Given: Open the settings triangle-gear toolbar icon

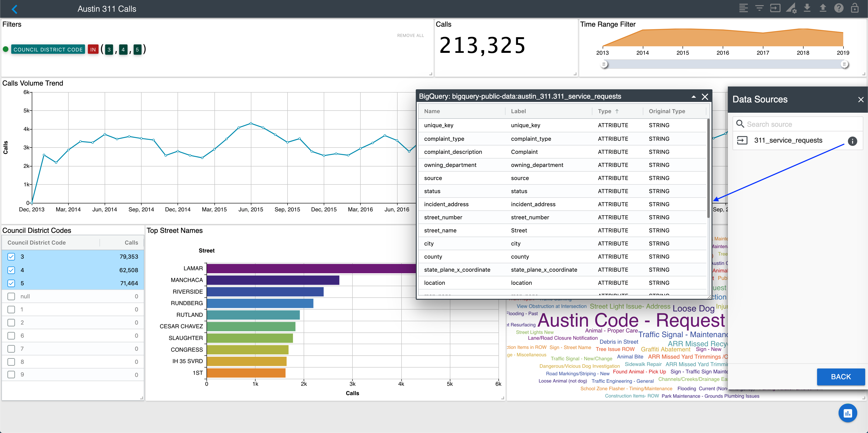Looking at the screenshot, I should pyautogui.click(x=791, y=8).
